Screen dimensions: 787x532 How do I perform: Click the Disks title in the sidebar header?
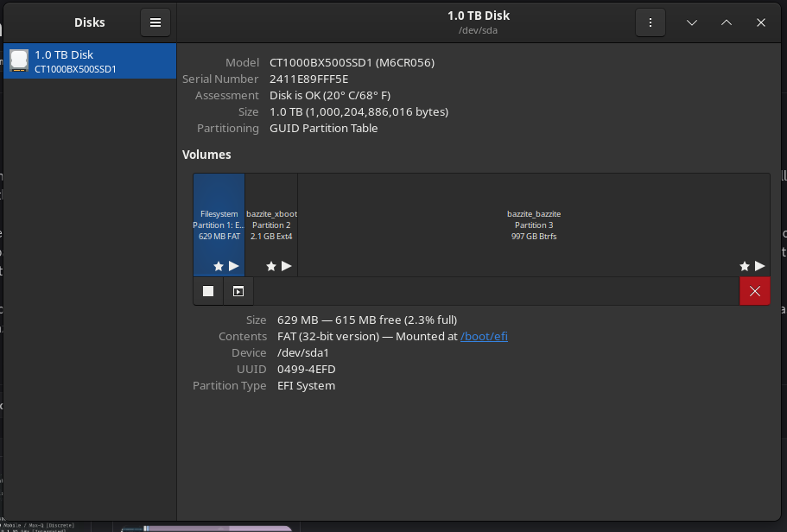89,22
